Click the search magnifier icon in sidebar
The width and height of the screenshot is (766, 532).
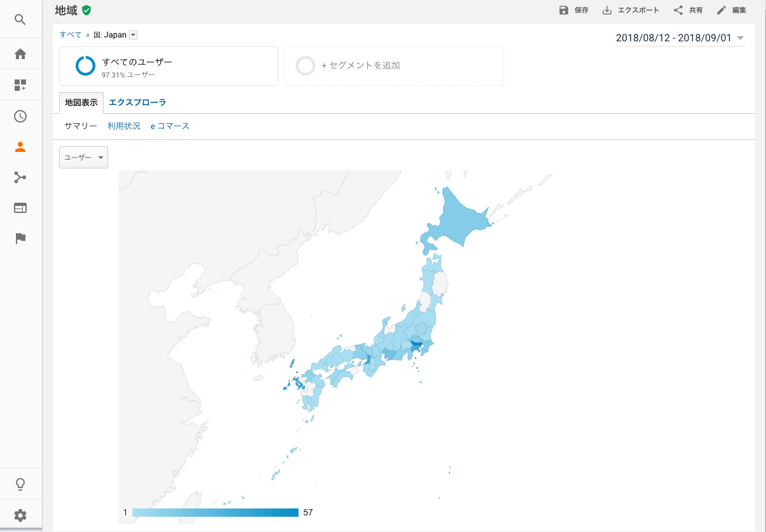(20, 20)
